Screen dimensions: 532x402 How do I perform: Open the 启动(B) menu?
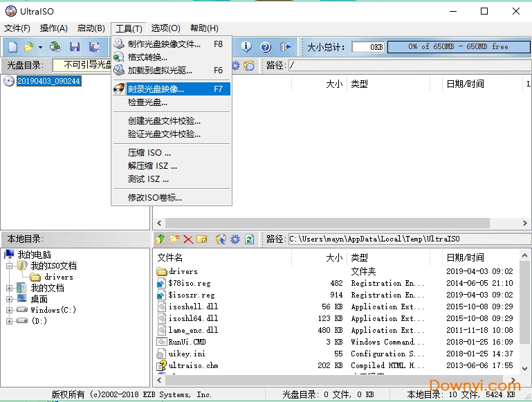[91, 28]
